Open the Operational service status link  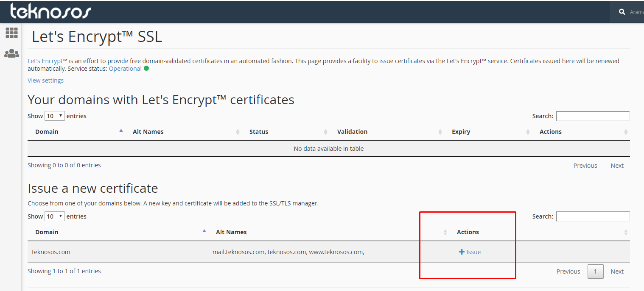point(125,68)
